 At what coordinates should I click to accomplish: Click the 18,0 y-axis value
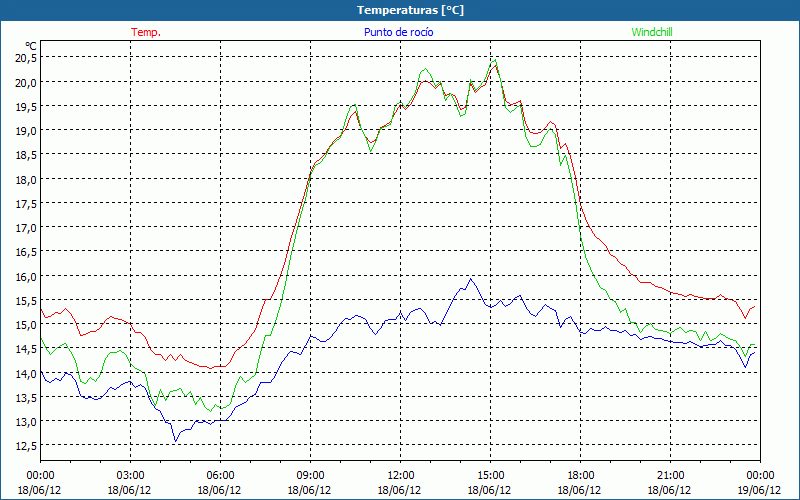(26, 180)
